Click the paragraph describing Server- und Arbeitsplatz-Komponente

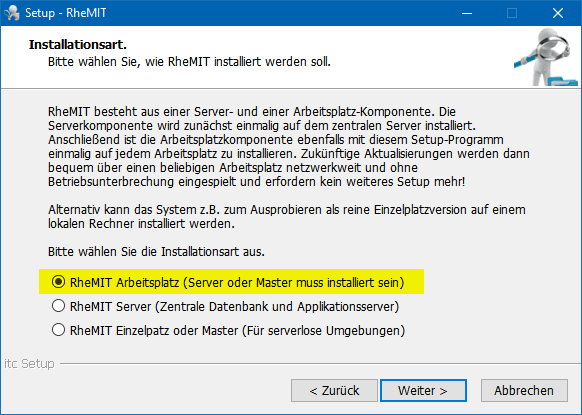point(288,147)
